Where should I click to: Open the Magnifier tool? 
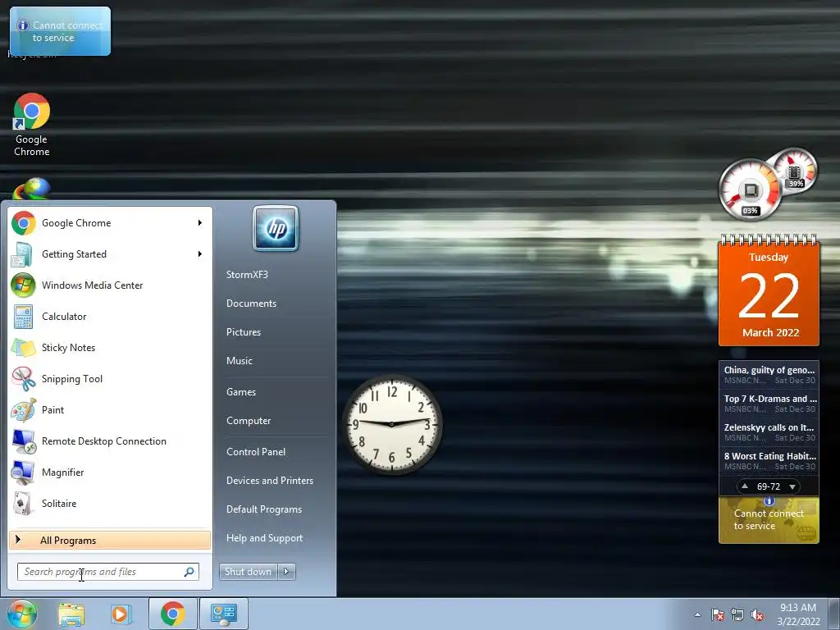coord(110,472)
